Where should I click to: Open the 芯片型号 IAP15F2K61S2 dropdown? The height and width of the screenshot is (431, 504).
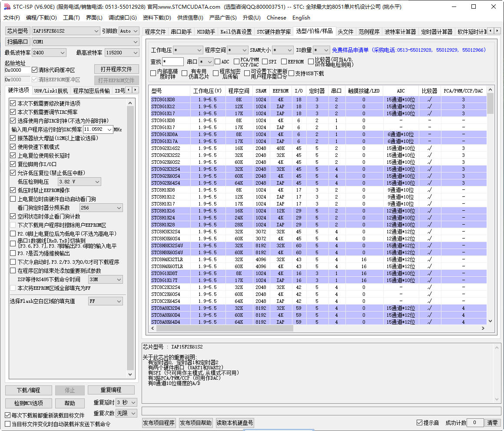point(96,31)
